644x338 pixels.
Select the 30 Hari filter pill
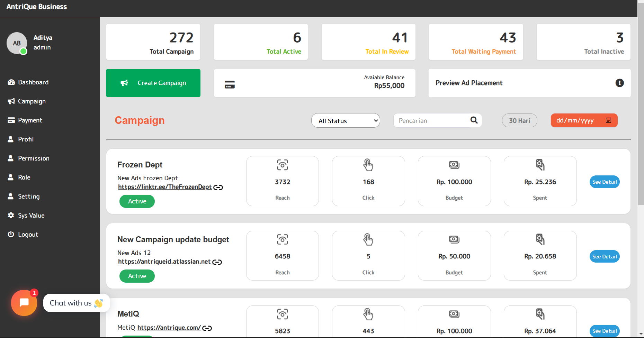tap(519, 121)
